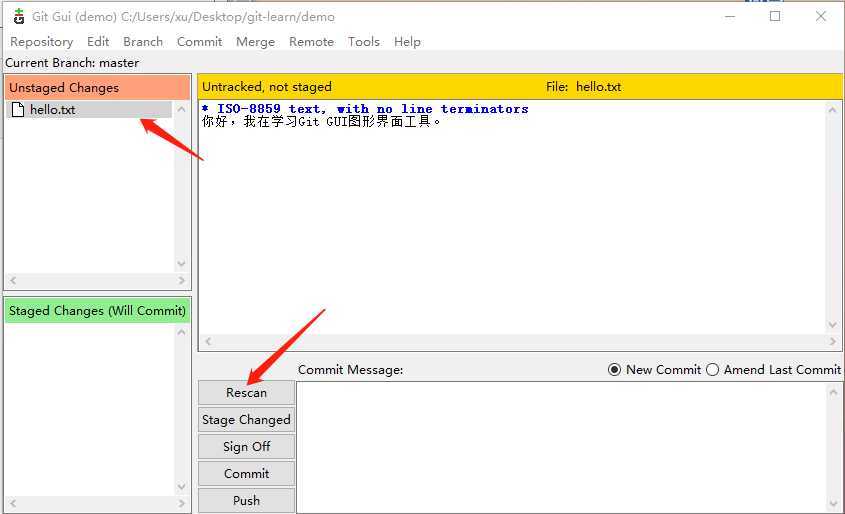Image resolution: width=845 pixels, height=514 pixels.
Task: Click the right arrow of the diff view horizontal scrollbar
Action: pyautogui.click(x=833, y=341)
